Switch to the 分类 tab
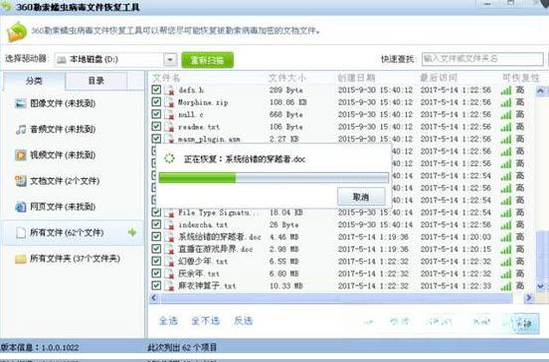 34,81
